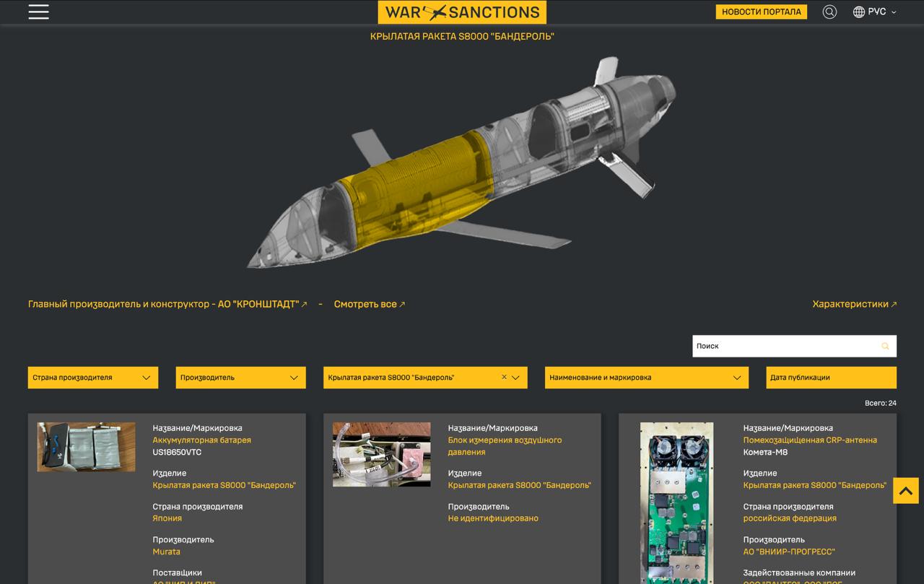Screen dimensions: 924x584
Task: Click the Смотреть все link
Action: [x=369, y=304]
